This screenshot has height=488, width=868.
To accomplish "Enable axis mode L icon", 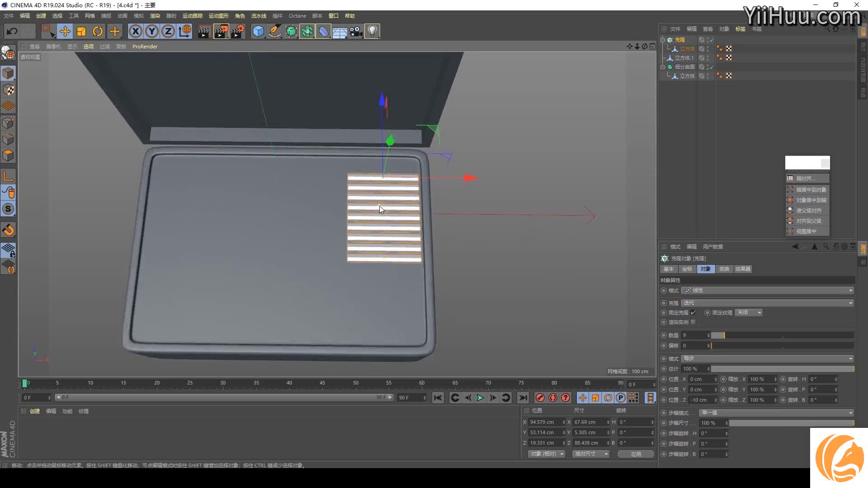I will tap(8, 176).
